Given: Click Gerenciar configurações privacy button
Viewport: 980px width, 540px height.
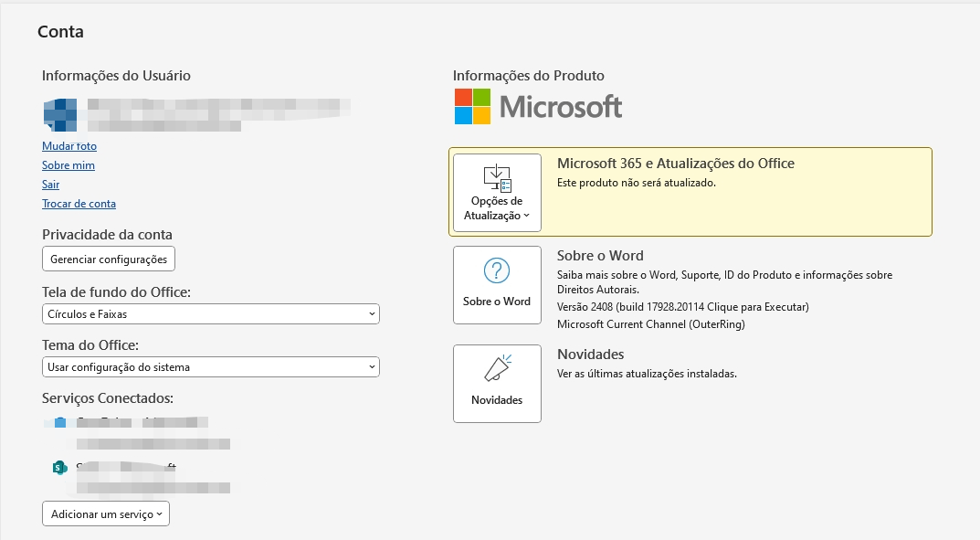Looking at the screenshot, I should click(x=109, y=259).
